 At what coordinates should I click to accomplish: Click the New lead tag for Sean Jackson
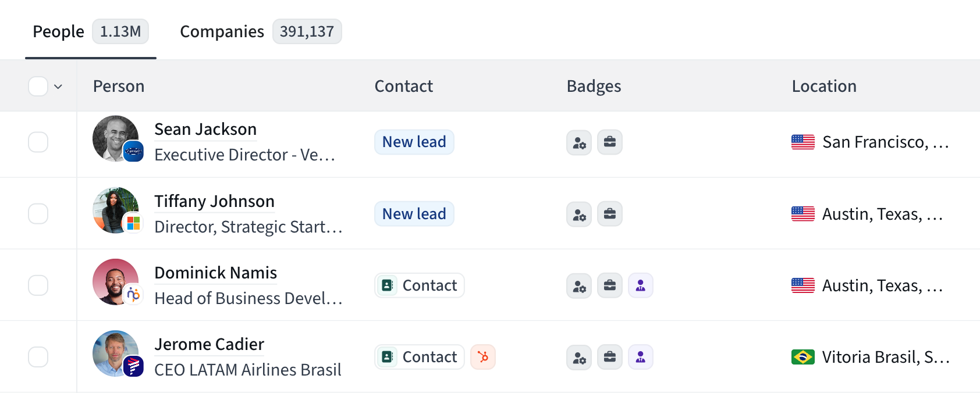414,142
